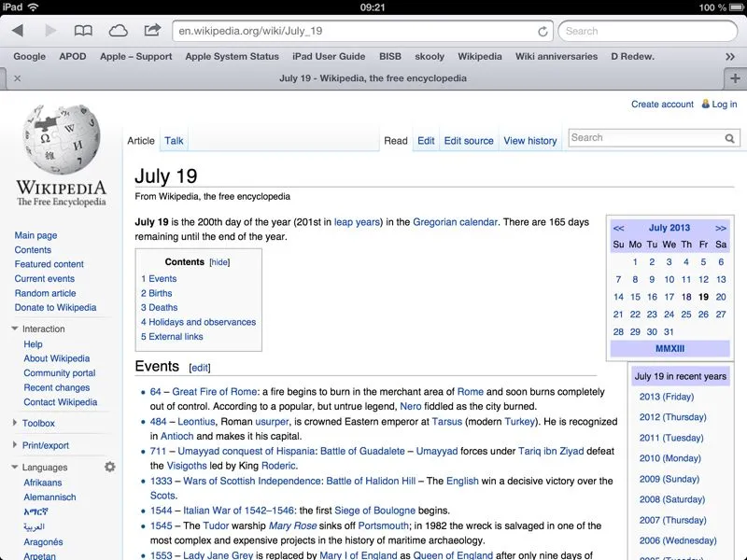This screenshot has height=560, width=747.
Task: Click the Wikipedia search magnifier icon
Action: [x=730, y=138]
